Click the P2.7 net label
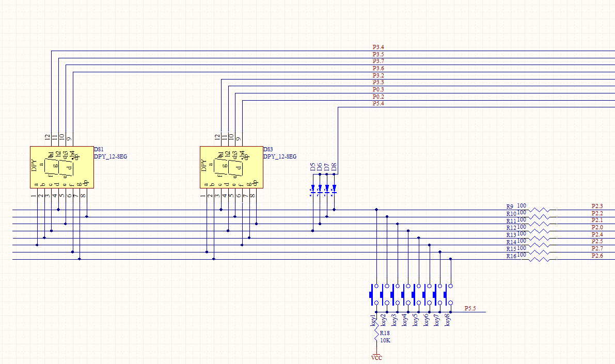The height and width of the screenshot is (364, 615). pos(597,248)
